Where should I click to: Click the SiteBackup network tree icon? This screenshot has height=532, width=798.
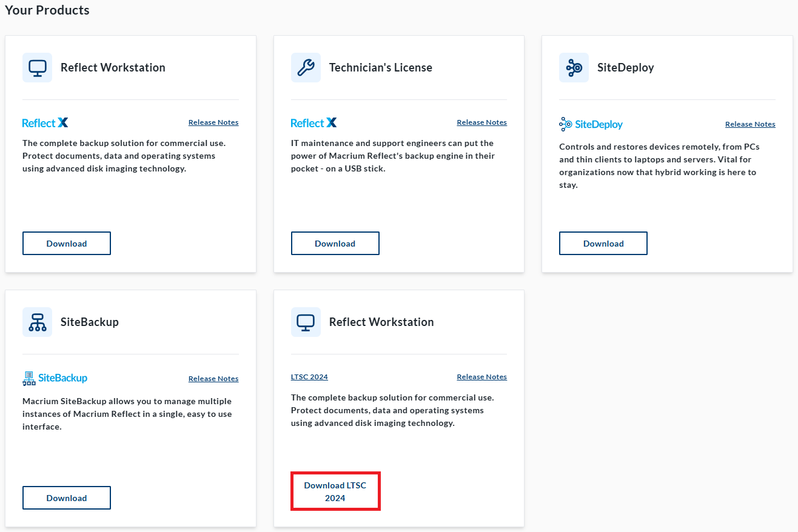(x=37, y=322)
